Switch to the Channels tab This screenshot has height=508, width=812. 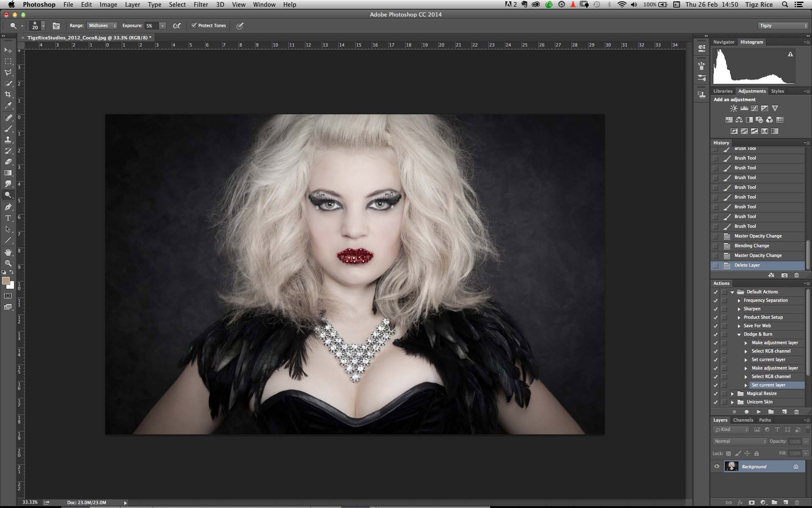click(x=743, y=420)
